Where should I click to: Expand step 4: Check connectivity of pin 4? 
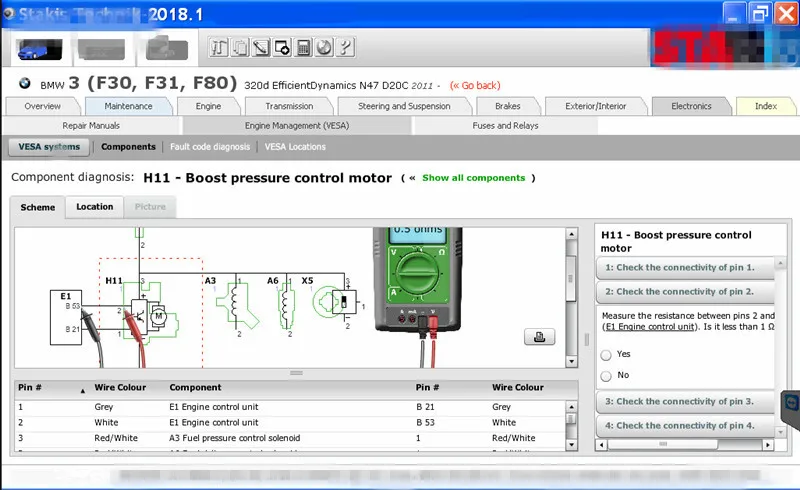(685, 426)
